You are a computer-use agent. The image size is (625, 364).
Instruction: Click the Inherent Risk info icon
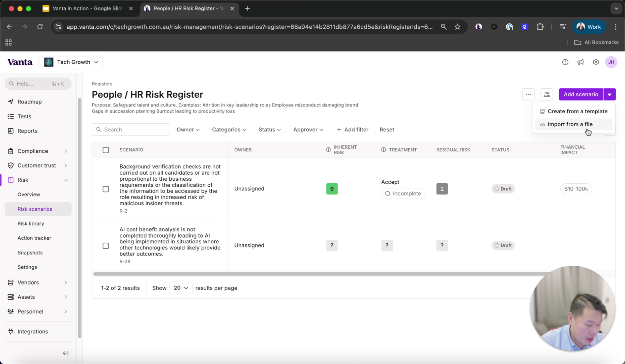coord(328,150)
